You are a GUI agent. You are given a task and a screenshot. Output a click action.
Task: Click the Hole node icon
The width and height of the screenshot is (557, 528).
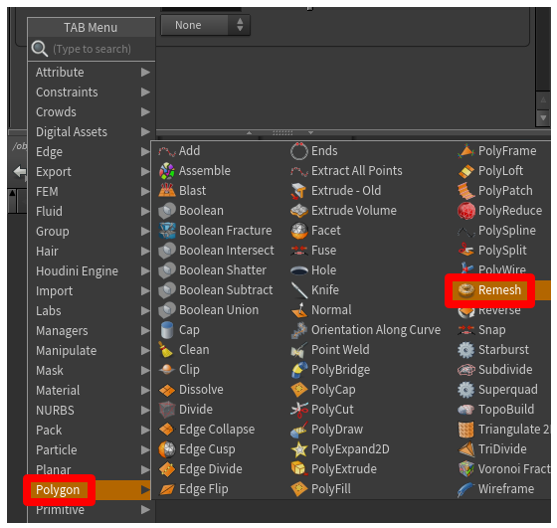[x=299, y=271]
